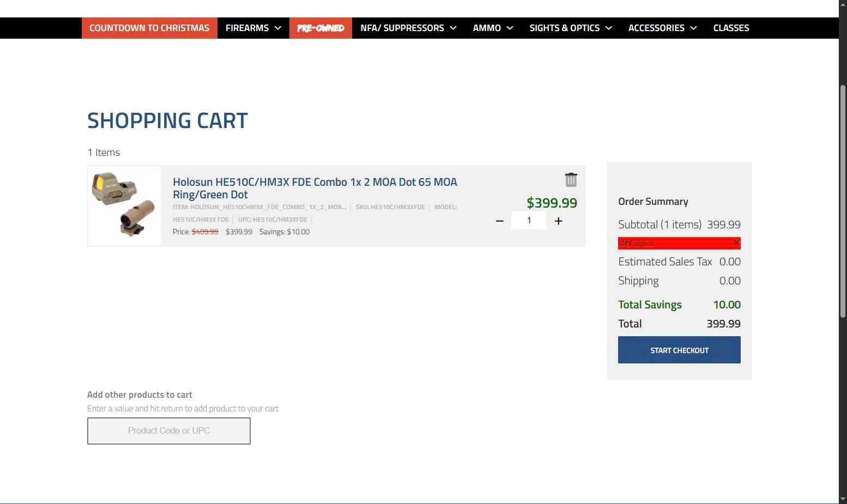Click the scrollbar down arrow
Screen dimensions: 847x504
tap(843, 499)
